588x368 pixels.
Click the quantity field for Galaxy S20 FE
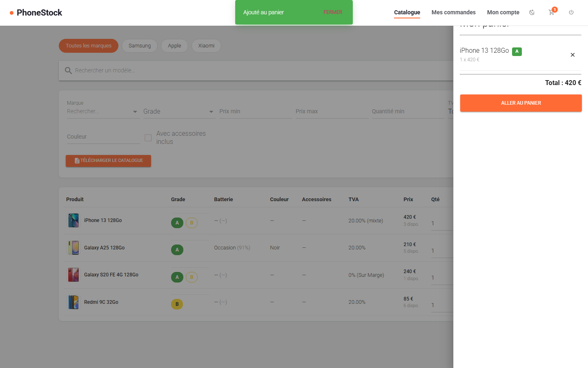coord(442,278)
